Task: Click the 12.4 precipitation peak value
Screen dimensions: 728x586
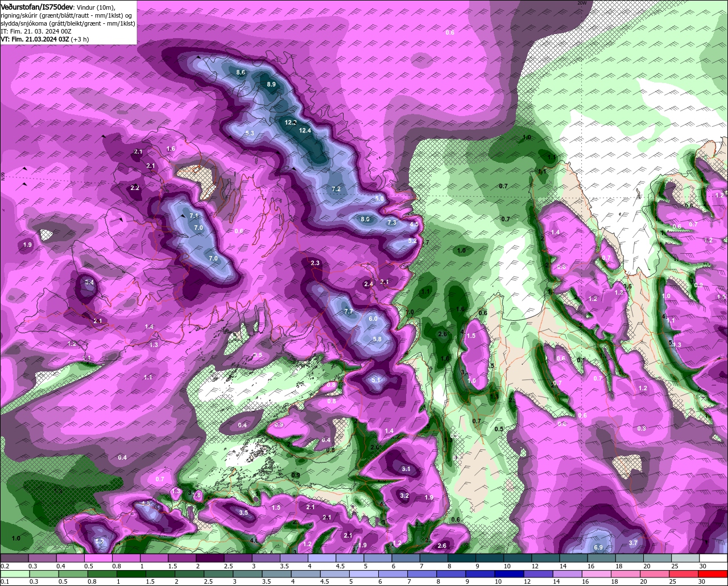Action: 305,130
